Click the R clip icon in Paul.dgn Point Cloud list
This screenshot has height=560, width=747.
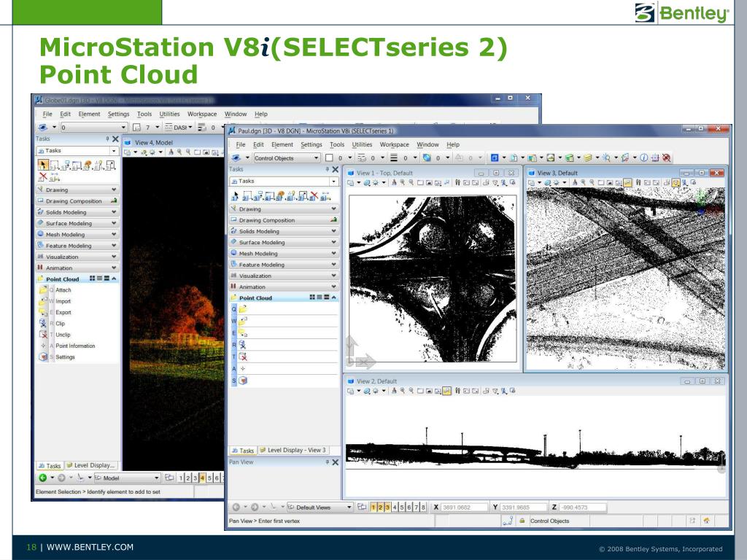pyautogui.click(x=243, y=345)
